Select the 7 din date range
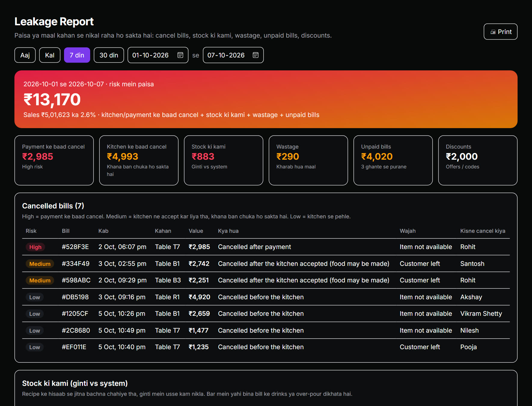The width and height of the screenshot is (532, 406). (77, 55)
